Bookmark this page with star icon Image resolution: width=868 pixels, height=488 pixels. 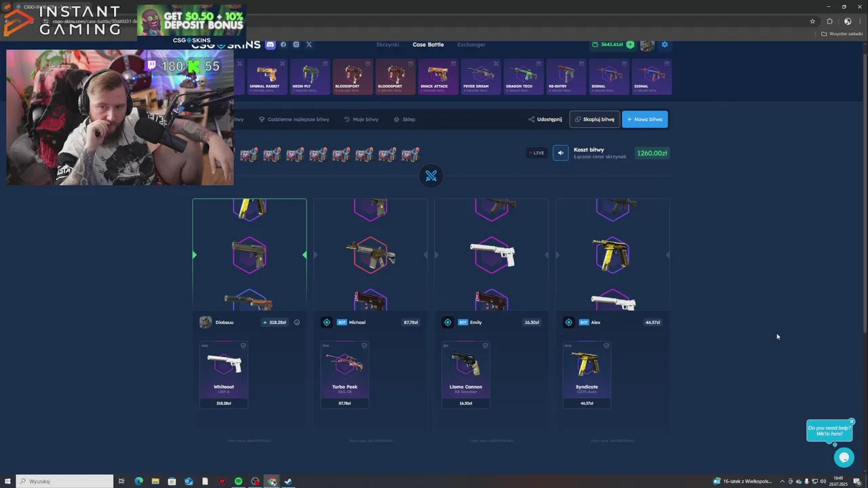click(x=812, y=21)
